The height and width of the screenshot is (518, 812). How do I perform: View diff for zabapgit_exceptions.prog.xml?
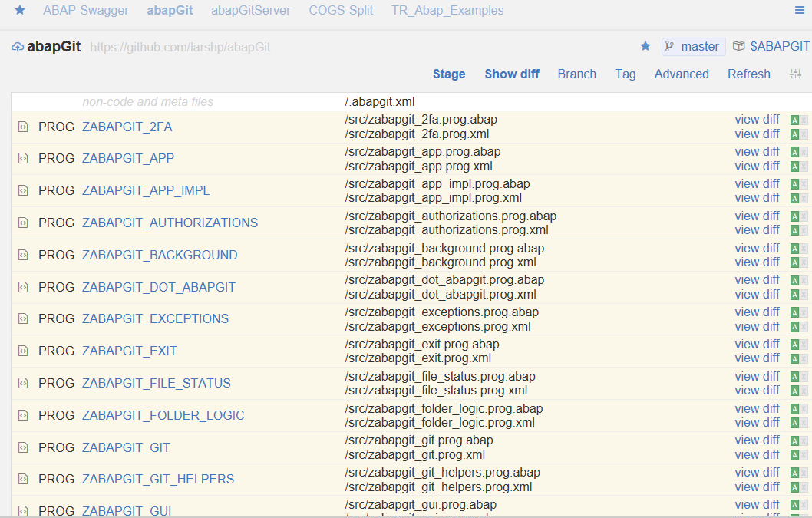point(757,327)
